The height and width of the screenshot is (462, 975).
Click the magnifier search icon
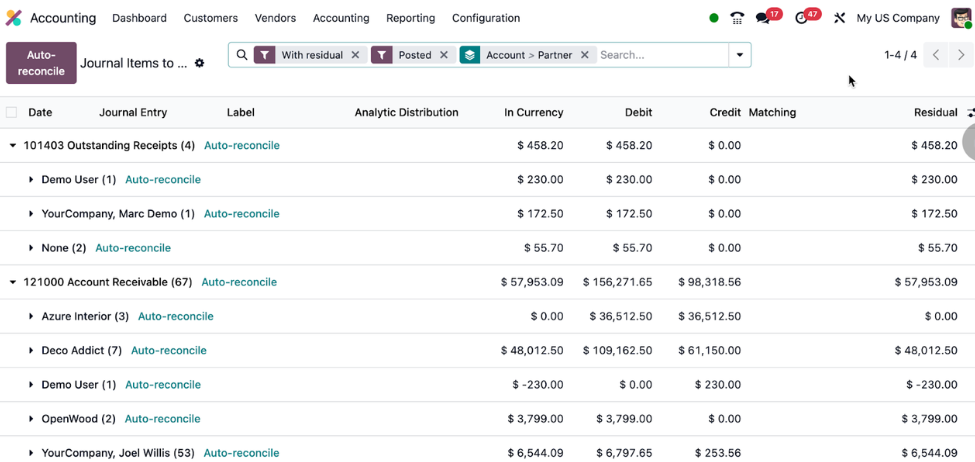[243, 55]
